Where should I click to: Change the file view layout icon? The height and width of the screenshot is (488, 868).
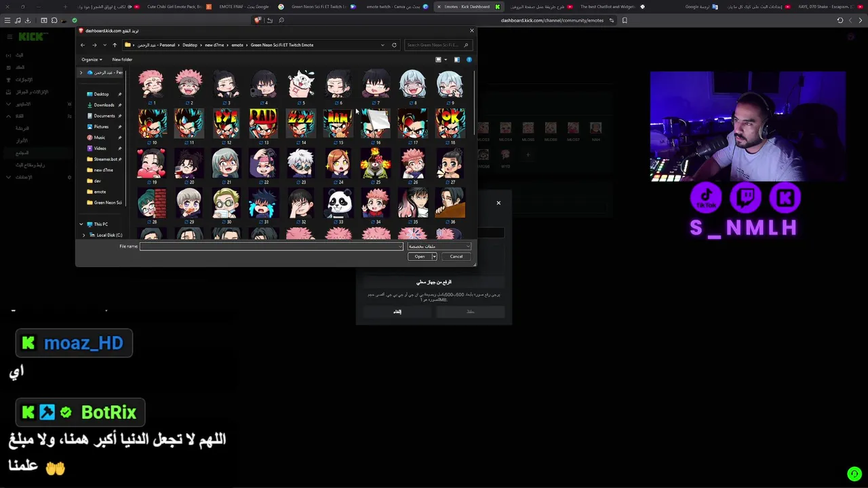(x=438, y=60)
